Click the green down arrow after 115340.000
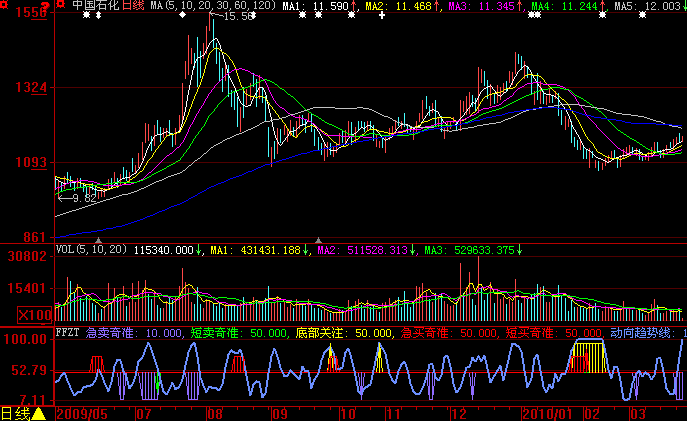 (198, 249)
